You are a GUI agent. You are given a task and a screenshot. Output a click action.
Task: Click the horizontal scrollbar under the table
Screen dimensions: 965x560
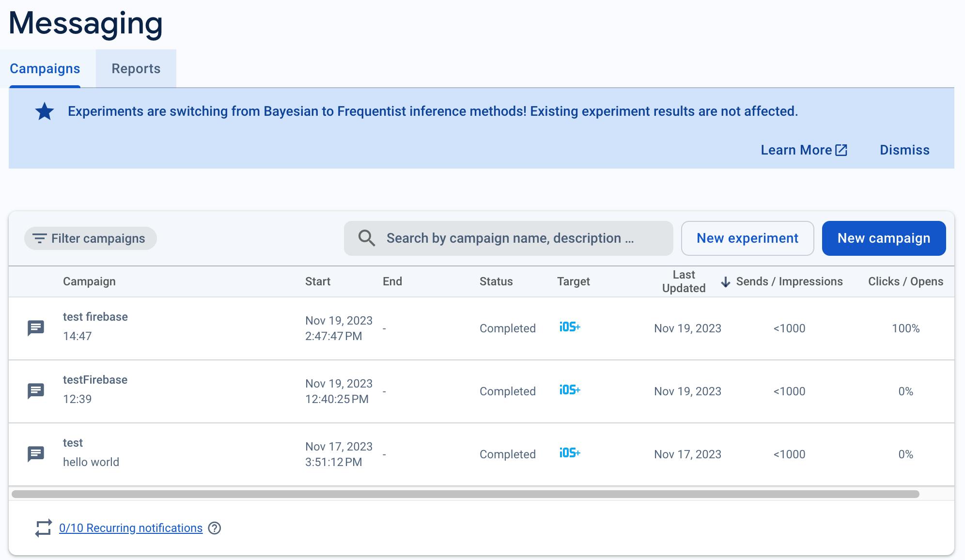click(465, 494)
